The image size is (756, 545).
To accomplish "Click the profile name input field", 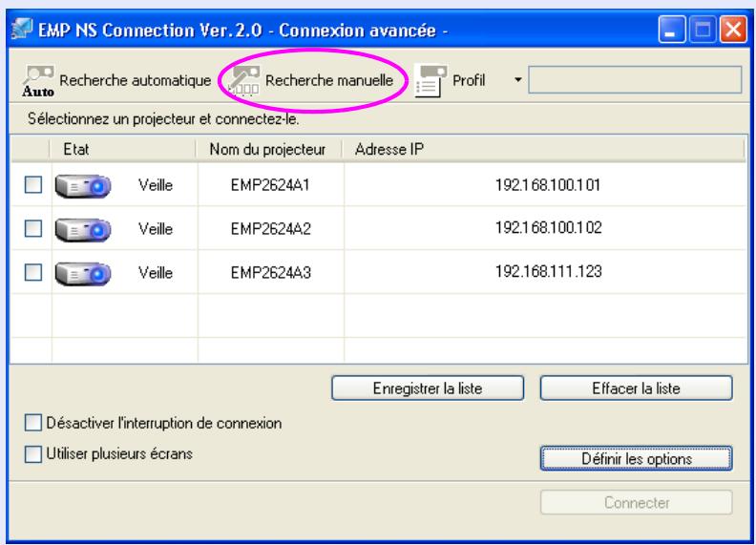I will [635, 79].
